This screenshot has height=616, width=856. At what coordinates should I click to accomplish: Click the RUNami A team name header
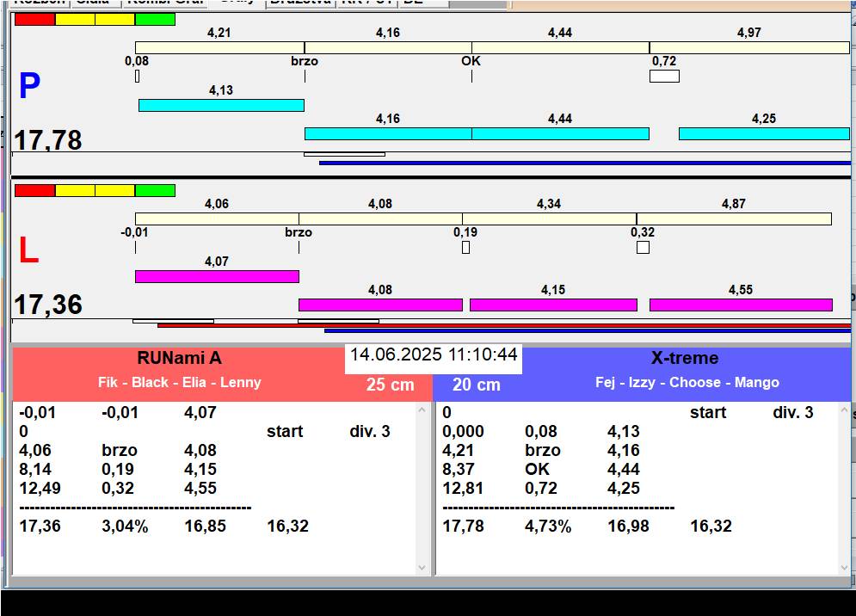[x=179, y=358]
